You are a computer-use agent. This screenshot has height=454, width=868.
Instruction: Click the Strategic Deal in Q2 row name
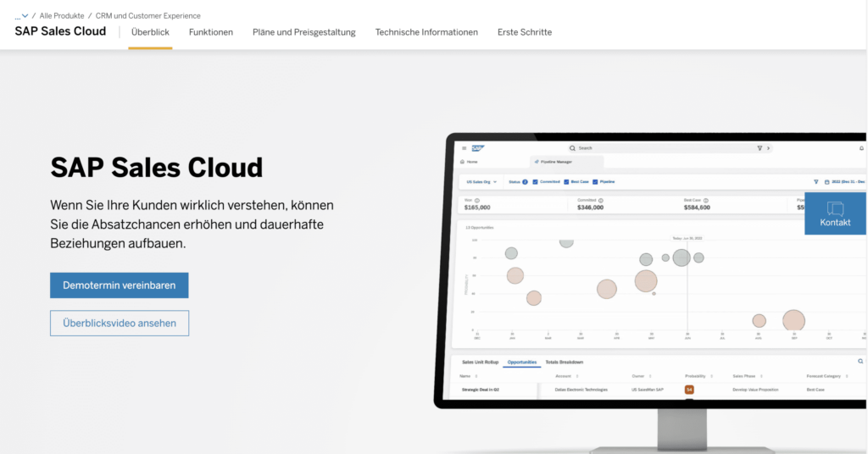[x=481, y=390]
